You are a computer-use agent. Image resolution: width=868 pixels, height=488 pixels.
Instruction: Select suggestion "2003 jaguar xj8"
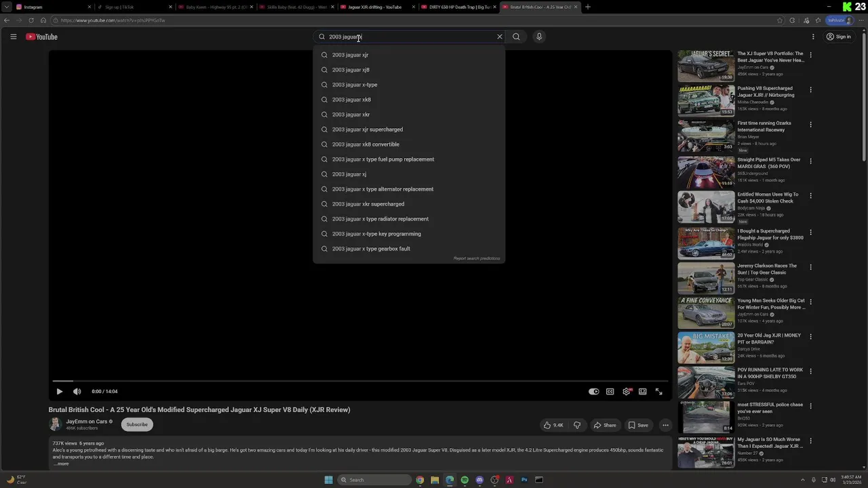409,70
